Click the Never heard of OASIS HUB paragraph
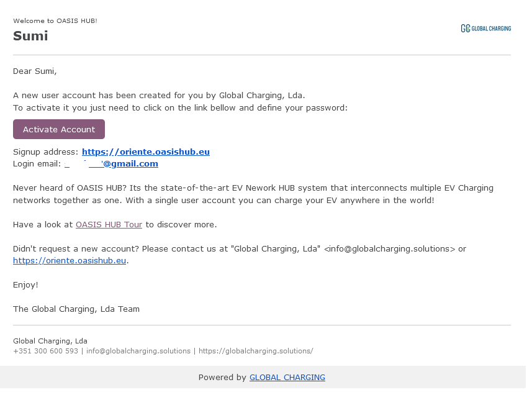 [253, 194]
